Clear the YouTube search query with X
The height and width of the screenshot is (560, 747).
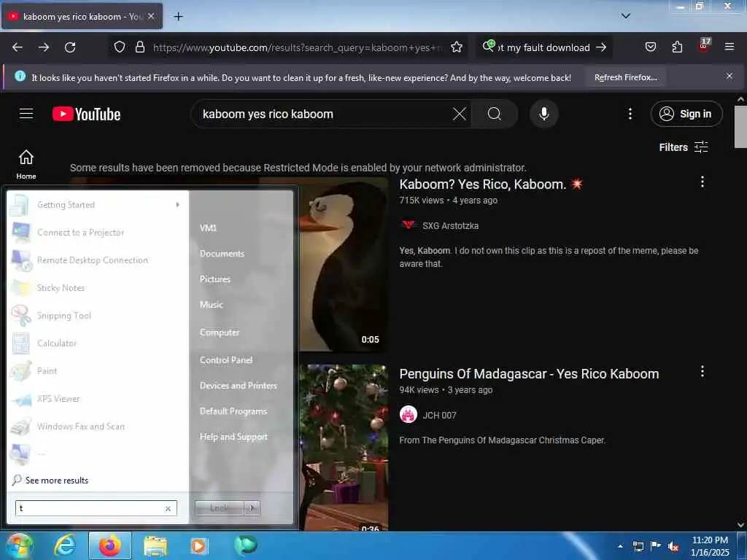click(460, 114)
